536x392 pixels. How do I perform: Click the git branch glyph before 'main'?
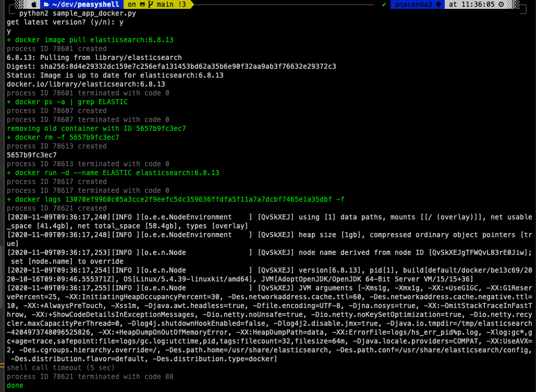(151, 5)
